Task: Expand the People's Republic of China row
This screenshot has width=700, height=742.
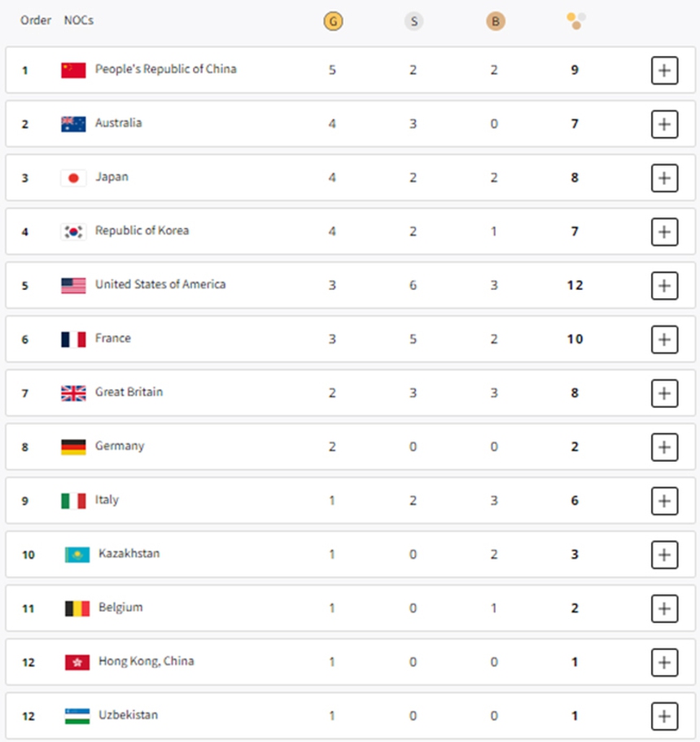Action: 665,70
